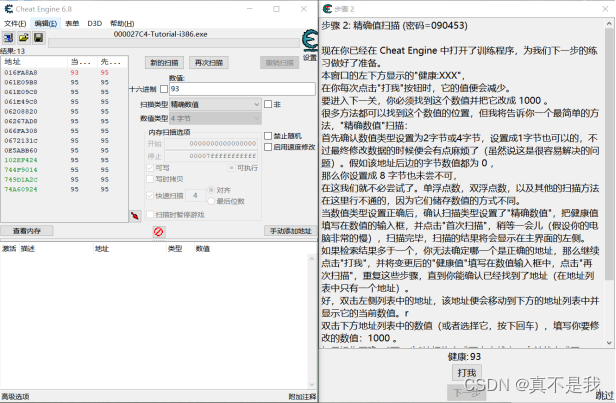Open the 表单 menu
This screenshot has height=403, width=616.
72,24
